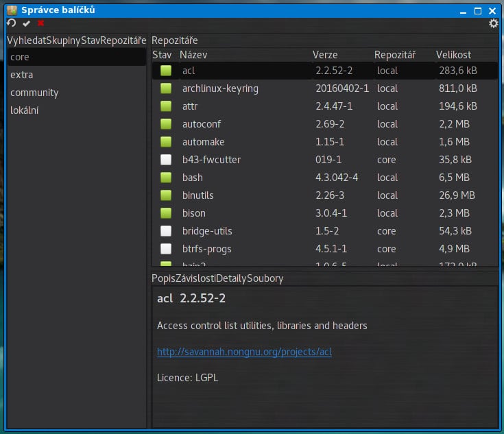Click the green installed-status icon for autoconf
Viewport: 504px width, 434px height.
[x=166, y=124]
